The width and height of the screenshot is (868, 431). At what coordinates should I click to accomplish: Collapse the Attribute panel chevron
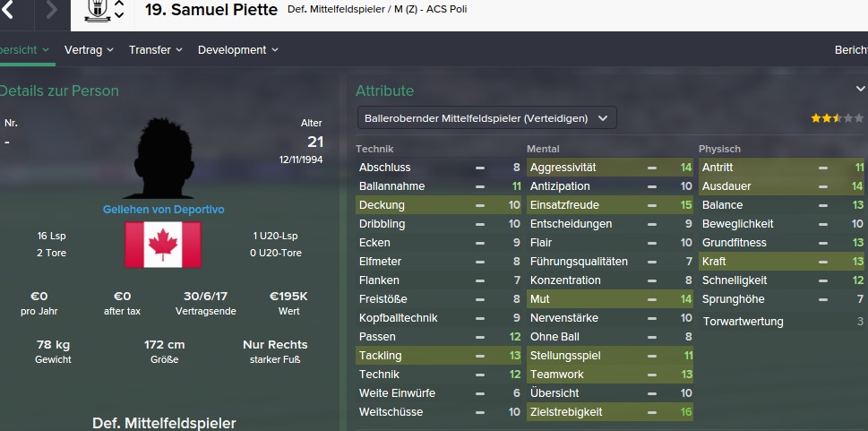861,89
